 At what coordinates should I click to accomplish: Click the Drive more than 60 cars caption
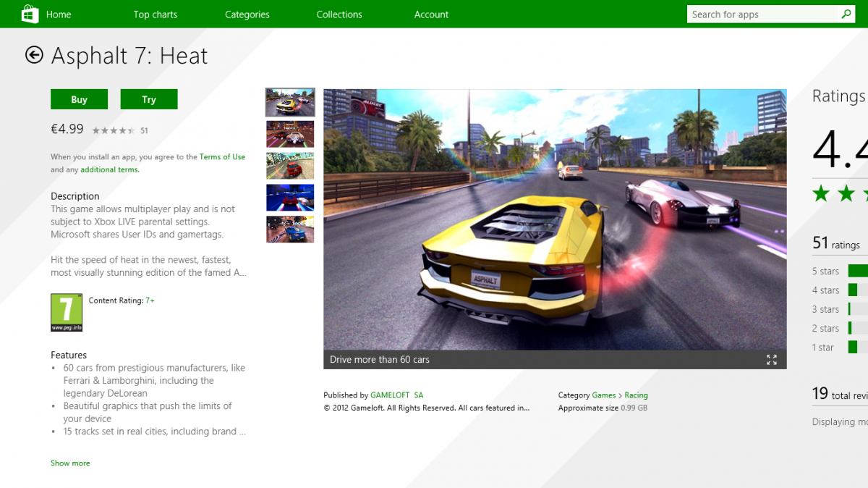(380, 360)
